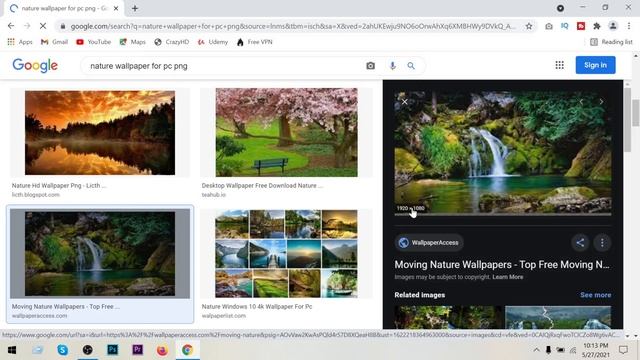Open the nature collage thumbnail
The image size is (640, 360).
point(287,253)
